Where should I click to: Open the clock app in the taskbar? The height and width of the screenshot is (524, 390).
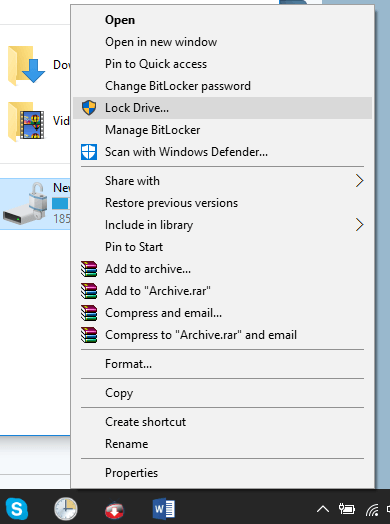click(66, 509)
